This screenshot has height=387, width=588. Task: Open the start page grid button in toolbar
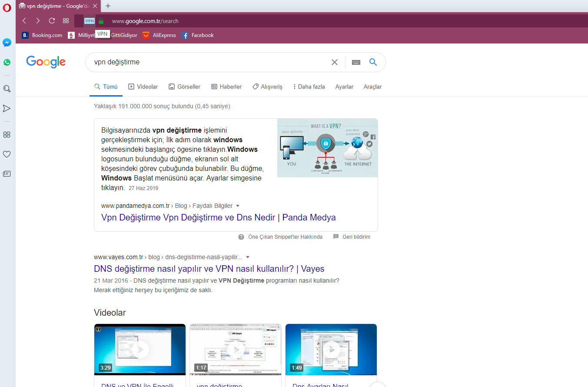click(66, 21)
